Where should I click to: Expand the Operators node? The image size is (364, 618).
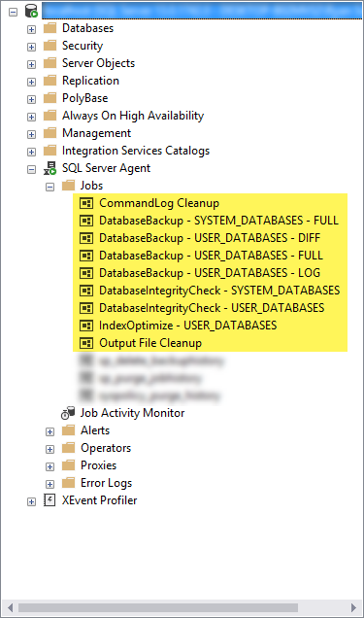pos(50,449)
